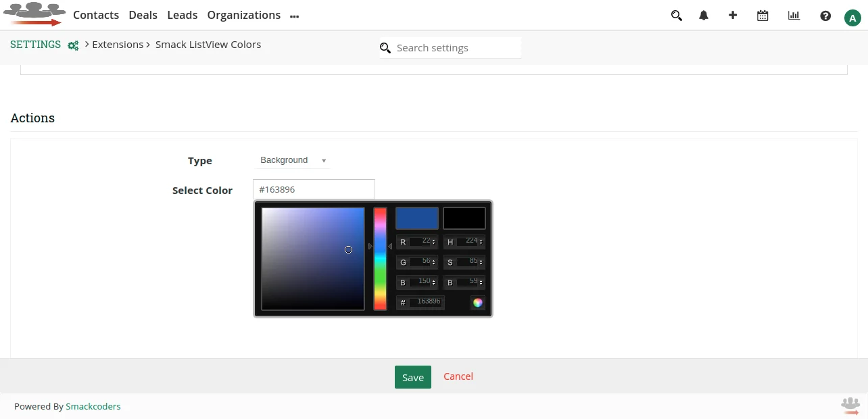The width and height of the screenshot is (868, 419).
Task: Expand the more modules ellipsis menu
Action: (x=294, y=16)
